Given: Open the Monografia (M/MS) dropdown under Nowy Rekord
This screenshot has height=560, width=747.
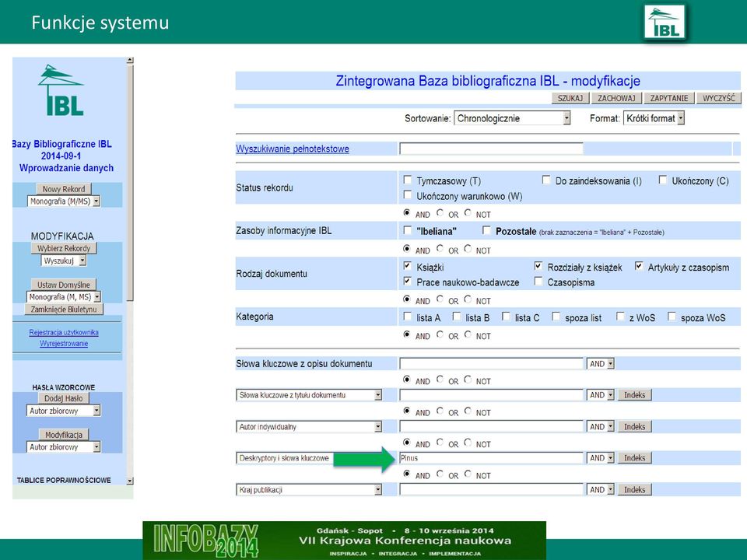Looking at the screenshot, I should point(63,201).
